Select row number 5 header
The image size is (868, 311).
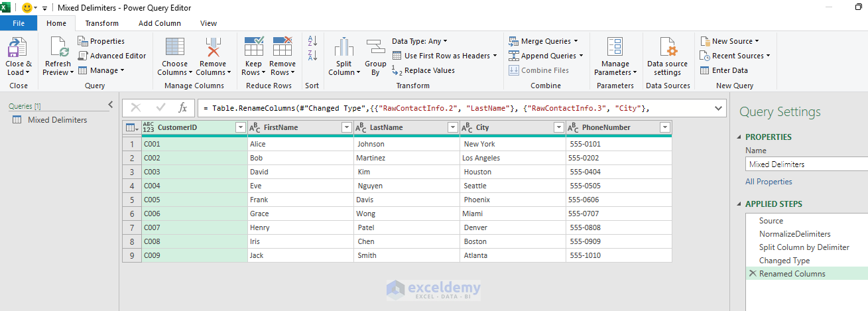click(x=132, y=200)
